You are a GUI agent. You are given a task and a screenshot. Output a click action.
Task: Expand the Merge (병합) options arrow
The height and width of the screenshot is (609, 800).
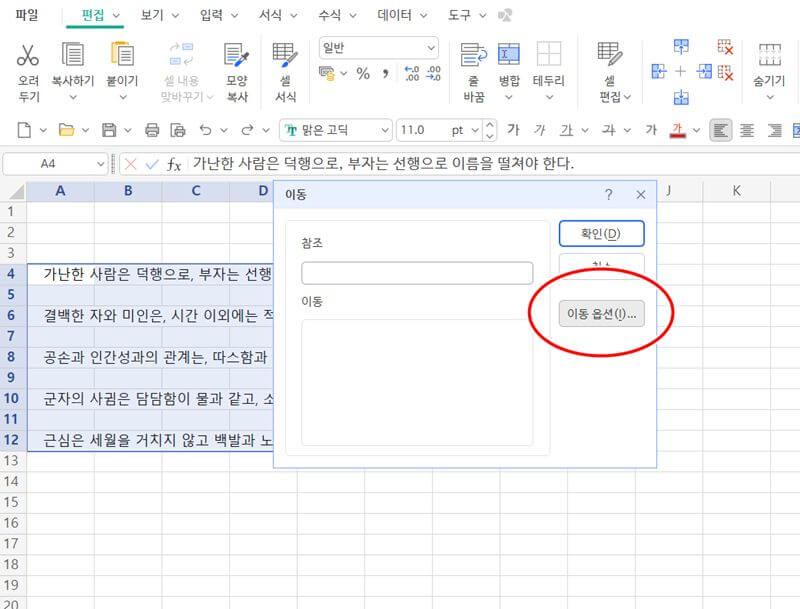509,97
